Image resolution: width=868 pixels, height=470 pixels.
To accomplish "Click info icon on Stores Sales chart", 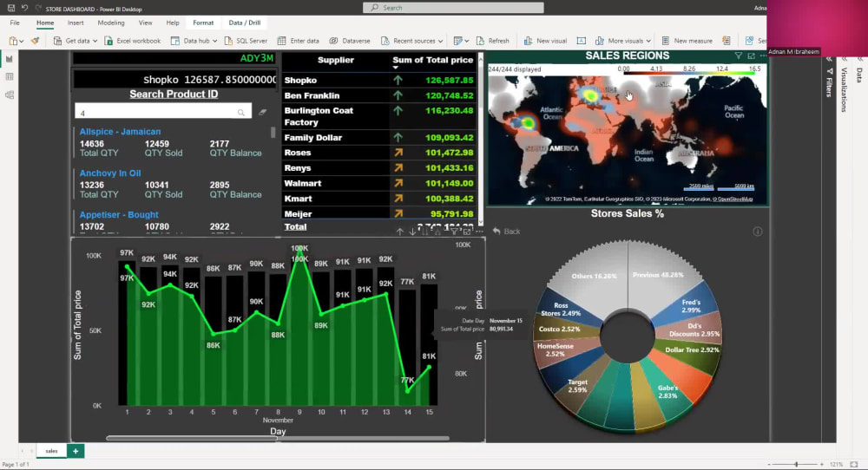I will (757, 232).
